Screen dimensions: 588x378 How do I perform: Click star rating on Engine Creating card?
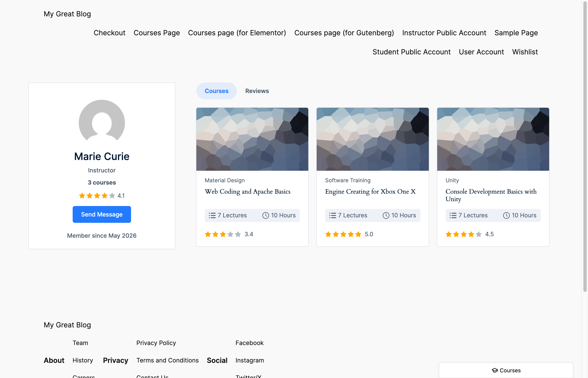click(x=343, y=234)
